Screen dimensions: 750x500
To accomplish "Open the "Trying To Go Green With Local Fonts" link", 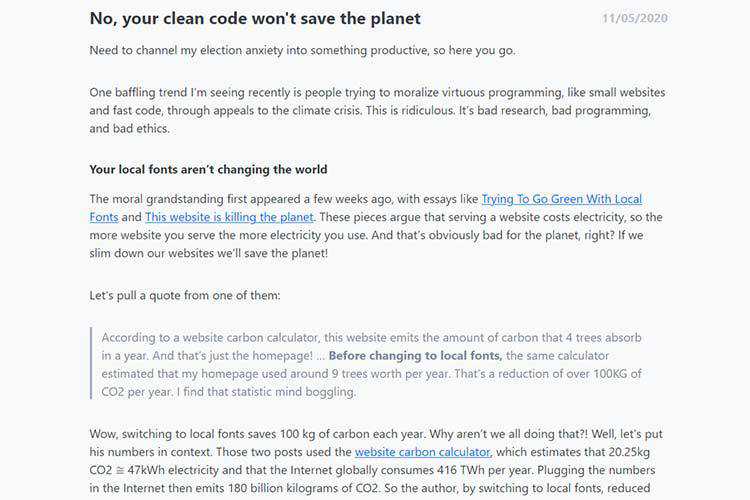I will pyautogui.click(x=561, y=199).
